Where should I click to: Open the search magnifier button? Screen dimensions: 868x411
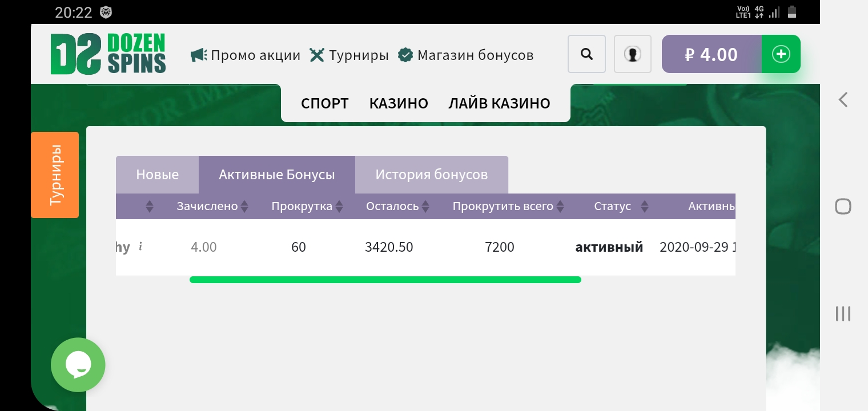(x=586, y=54)
